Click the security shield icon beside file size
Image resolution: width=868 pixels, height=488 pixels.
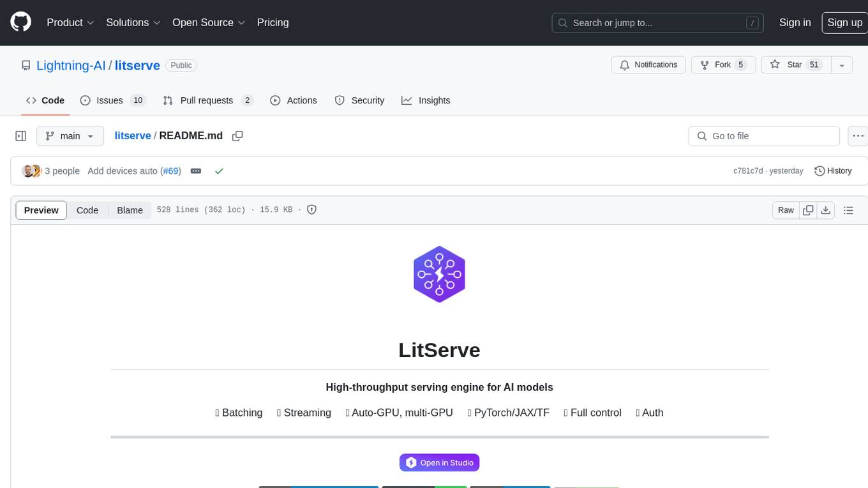(311, 210)
